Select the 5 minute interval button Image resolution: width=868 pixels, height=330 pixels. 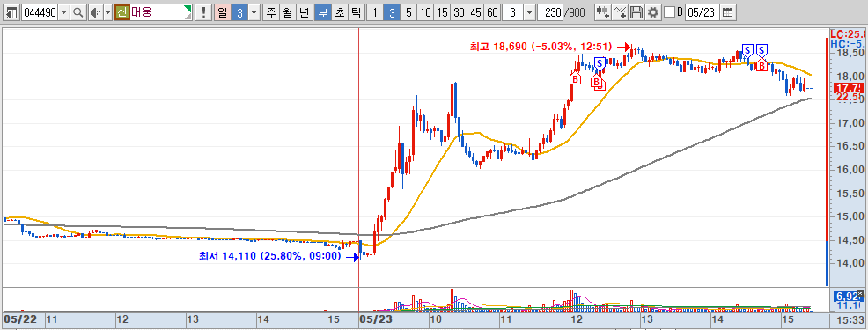tap(408, 12)
